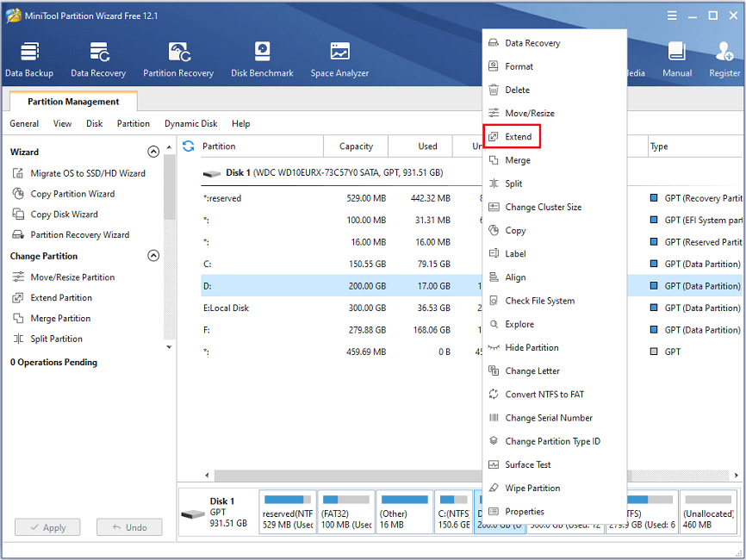Open the Help menu
The width and height of the screenshot is (746, 560).
click(240, 124)
